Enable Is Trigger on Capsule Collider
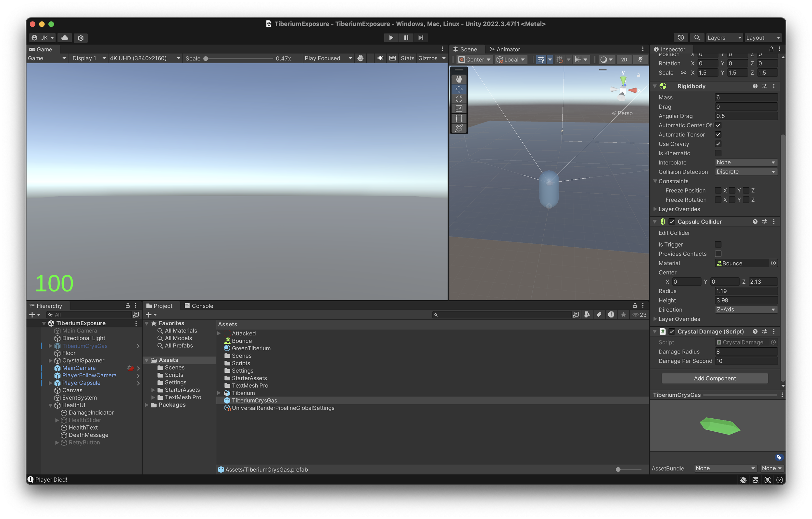Image resolution: width=812 pixels, height=519 pixels. tap(718, 244)
